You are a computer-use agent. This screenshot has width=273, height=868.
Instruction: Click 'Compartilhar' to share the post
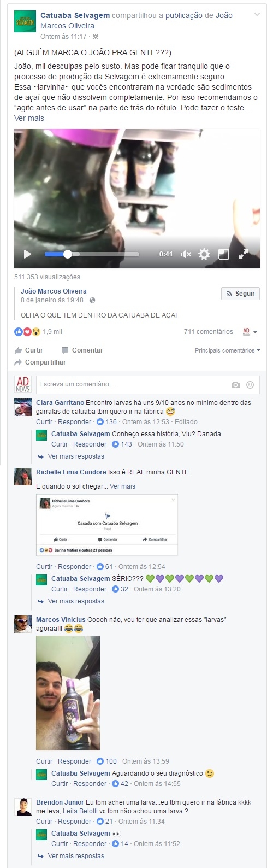(40, 362)
